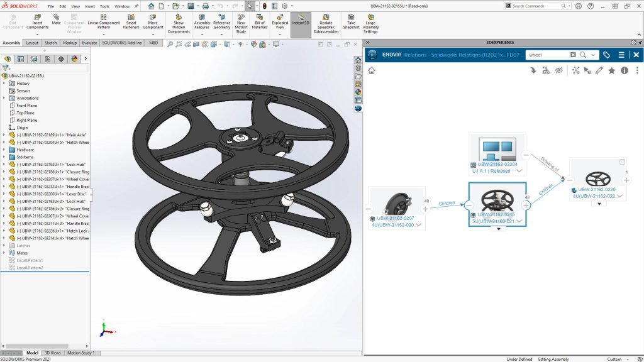This screenshot has height=362, width=644.
Task: Click the ENOVIA information icon
Action: [x=625, y=70]
